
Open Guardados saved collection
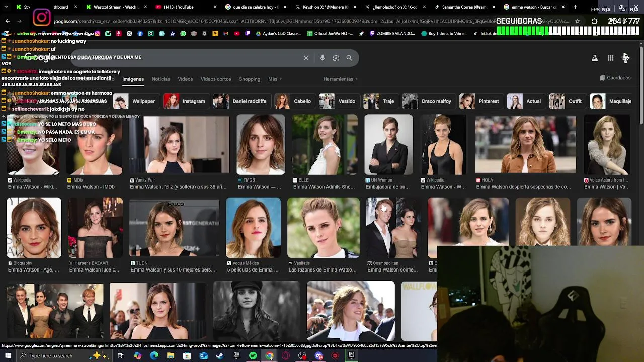pyautogui.click(x=615, y=78)
